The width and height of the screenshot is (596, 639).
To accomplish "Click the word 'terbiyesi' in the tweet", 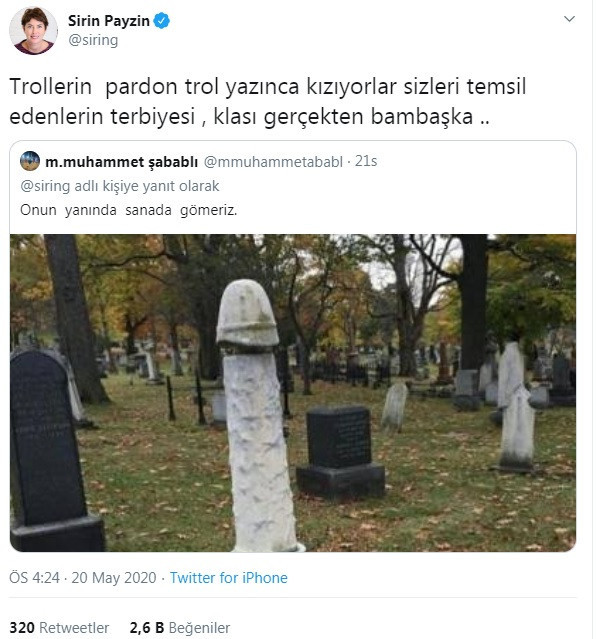I will tap(153, 117).
